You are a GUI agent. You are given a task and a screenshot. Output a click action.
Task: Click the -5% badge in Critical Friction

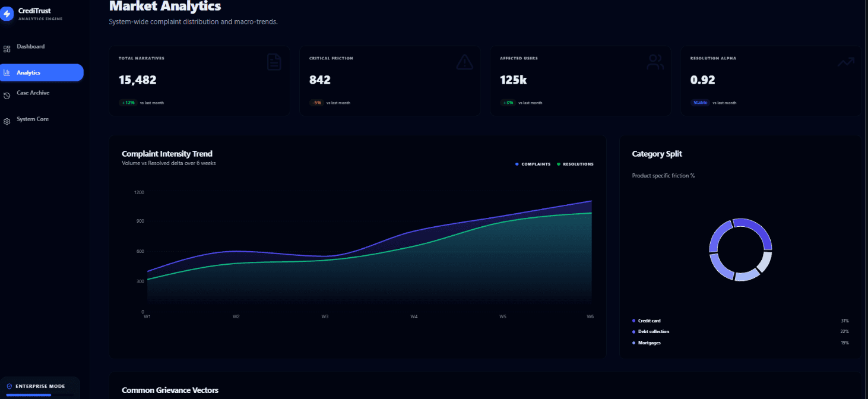[x=316, y=103]
